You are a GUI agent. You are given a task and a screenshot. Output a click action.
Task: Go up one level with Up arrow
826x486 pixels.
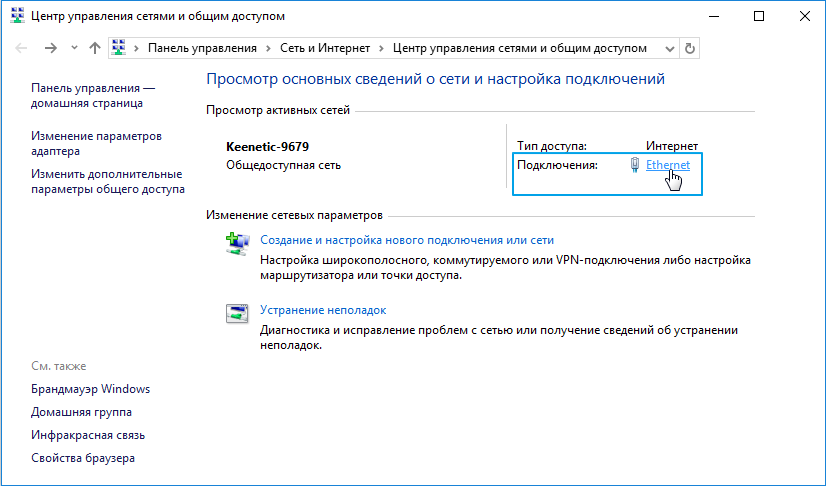click(95, 48)
